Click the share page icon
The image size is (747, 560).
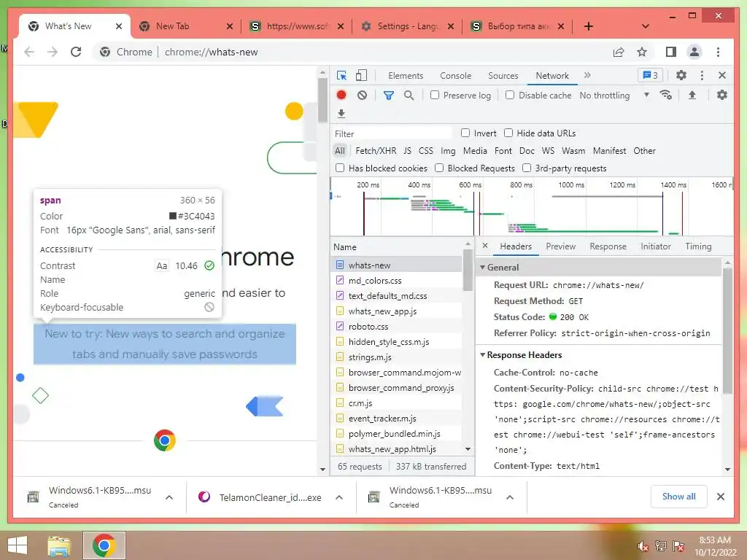point(619,52)
